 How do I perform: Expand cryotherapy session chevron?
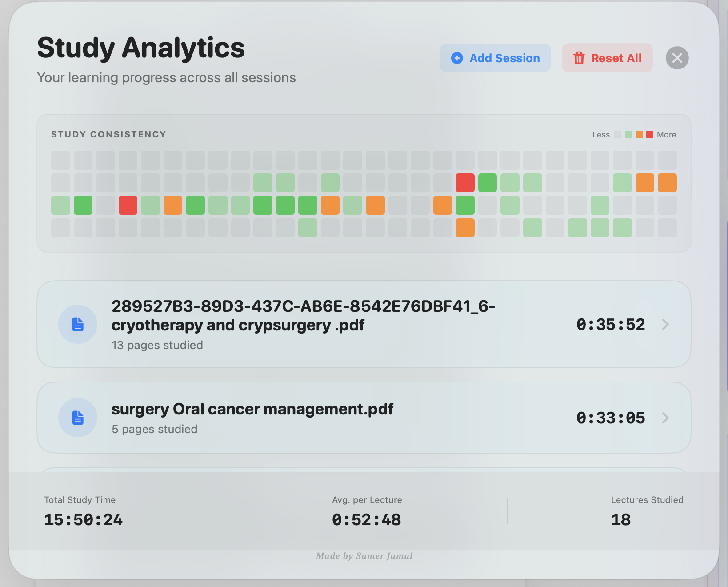click(x=665, y=324)
